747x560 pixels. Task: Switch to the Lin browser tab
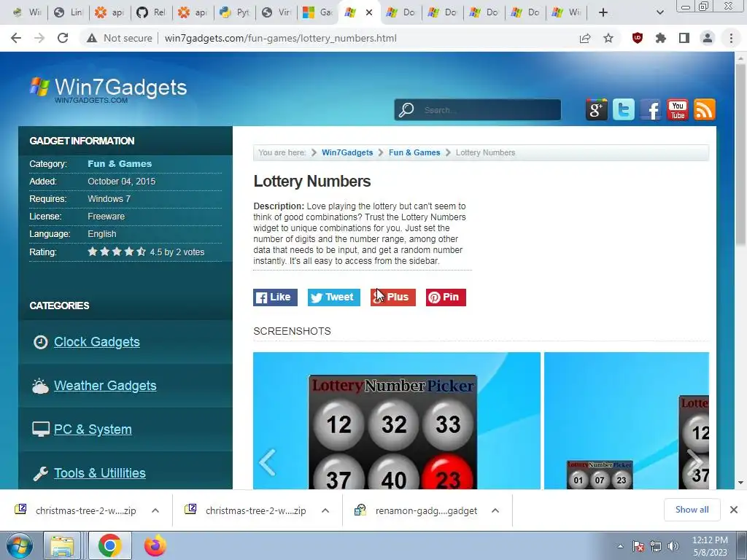[x=67, y=12]
